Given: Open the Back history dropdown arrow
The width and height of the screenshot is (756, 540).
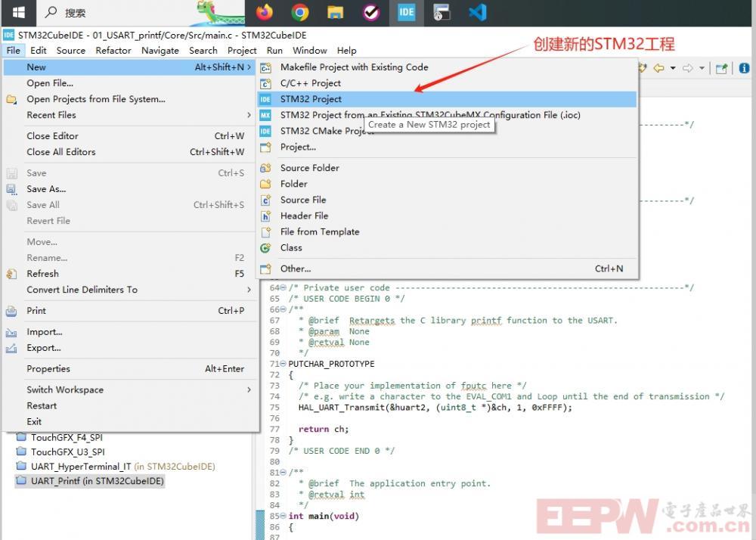Looking at the screenshot, I should click(x=673, y=68).
